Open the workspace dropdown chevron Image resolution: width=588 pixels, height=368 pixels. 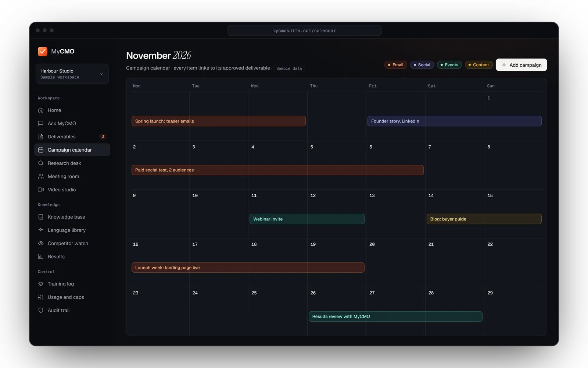101,74
